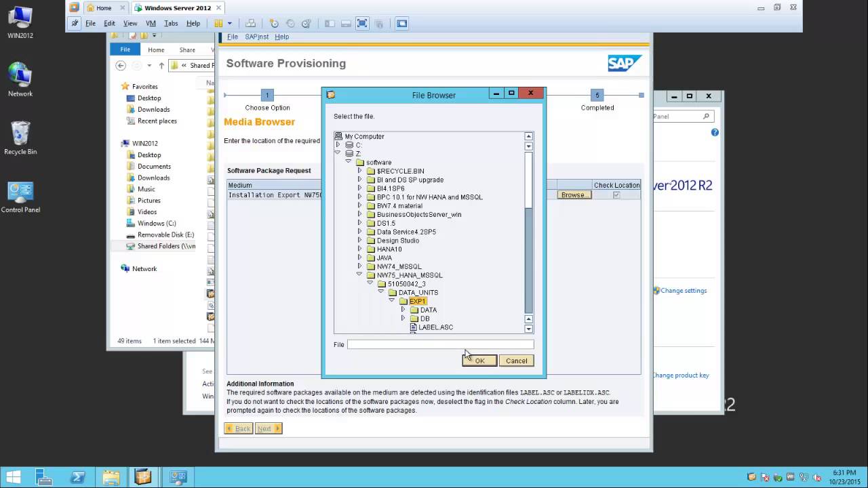Collapse NW75_HANA_MSSQL folder node
This screenshot has width=868, height=488.
pos(359,274)
